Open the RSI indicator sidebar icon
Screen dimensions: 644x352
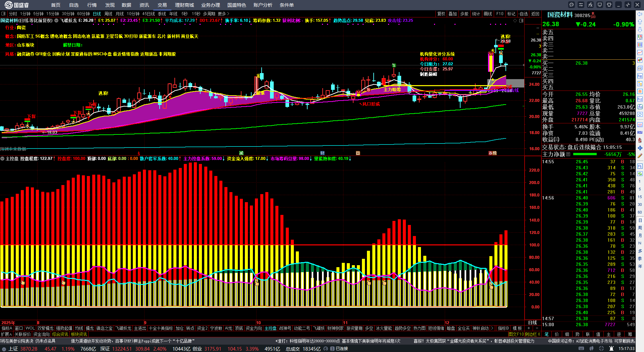click(640, 132)
